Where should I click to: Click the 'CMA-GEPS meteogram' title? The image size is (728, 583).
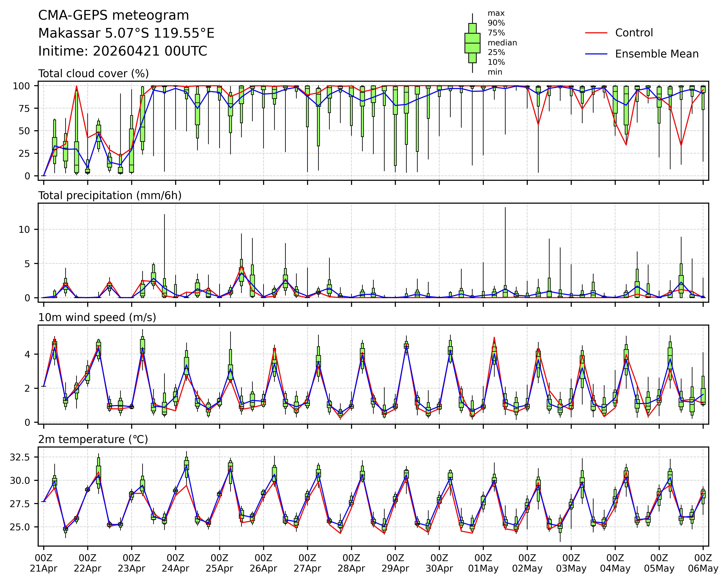coord(114,16)
